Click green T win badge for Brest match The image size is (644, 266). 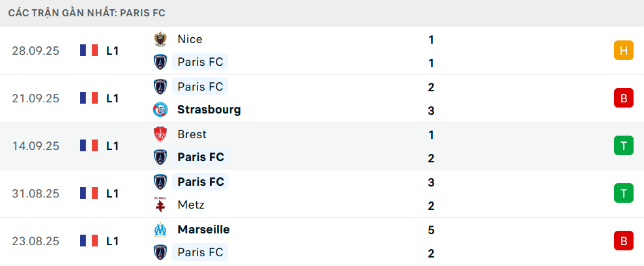point(624,146)
